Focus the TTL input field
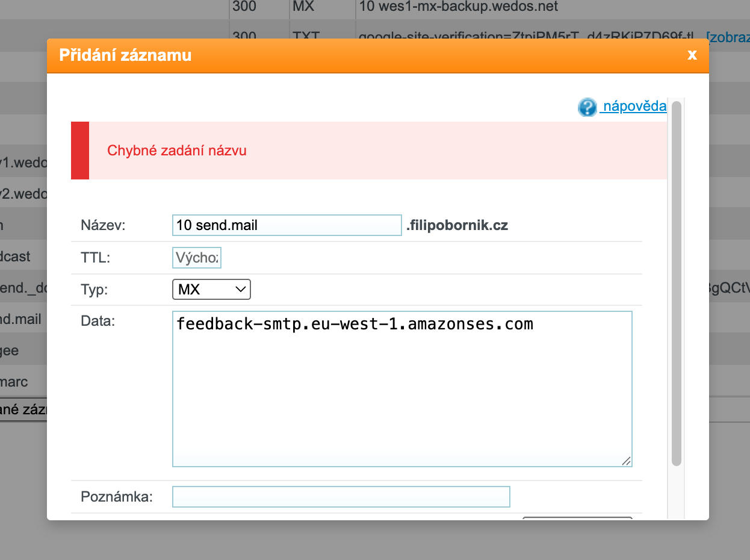Screen dimensions: 750x560 click(x=197, y=258)
